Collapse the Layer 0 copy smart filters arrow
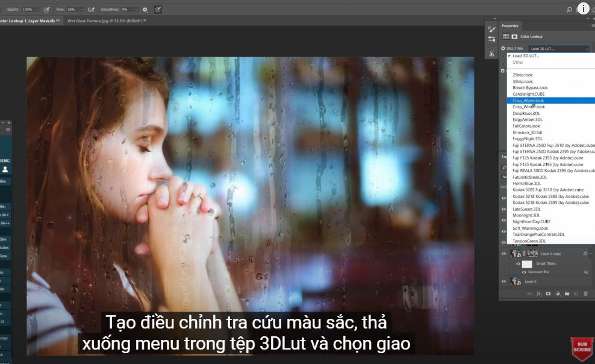Screen dimensions: 595x364 point(590,254)
